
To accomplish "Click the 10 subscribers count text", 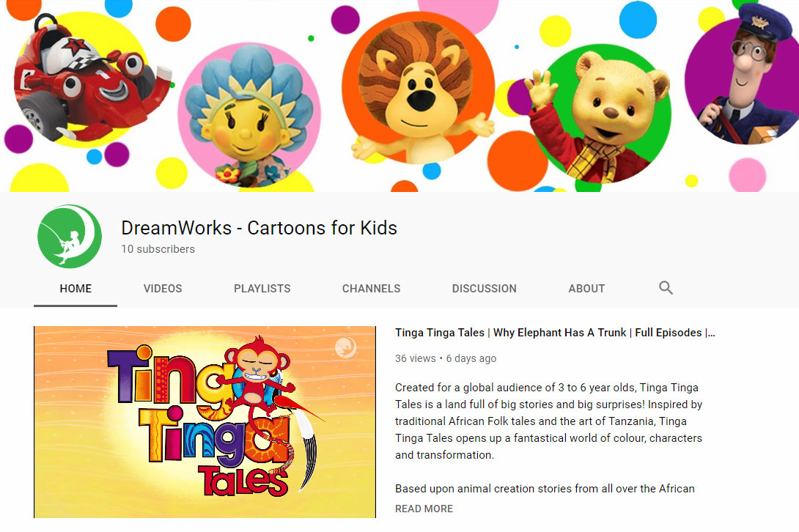I will (x=158, y=249).
